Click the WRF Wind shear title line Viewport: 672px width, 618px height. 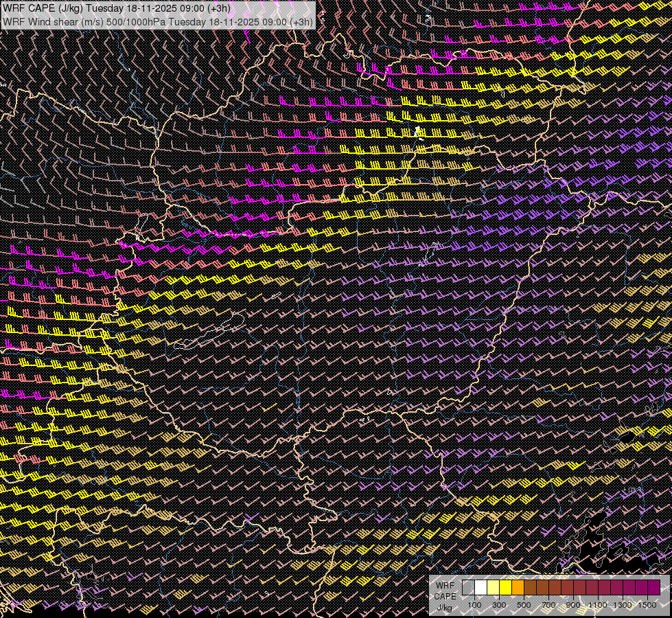158,21
